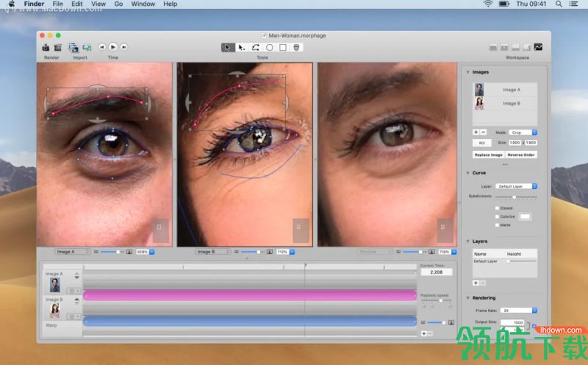Click the render movie clapperboard icon

pyautogui.click(x=58, y=47)
